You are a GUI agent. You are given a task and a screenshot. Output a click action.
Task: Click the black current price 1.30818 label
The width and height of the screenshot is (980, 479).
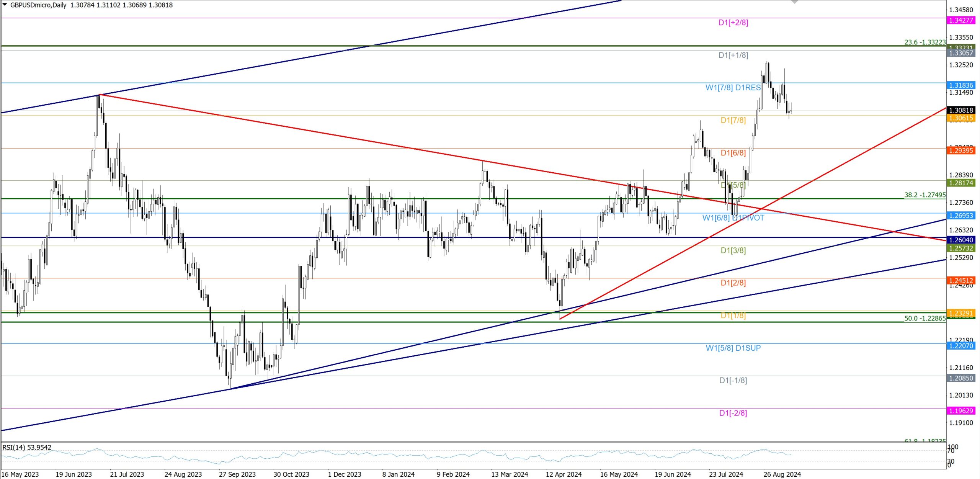[x=961, y=110]
